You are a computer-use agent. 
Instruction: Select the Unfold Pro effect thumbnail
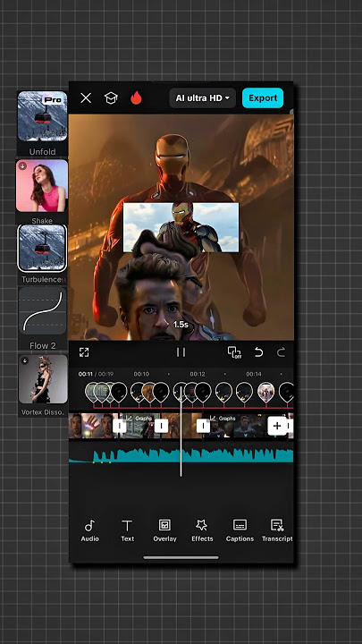(x=42, y=116)
